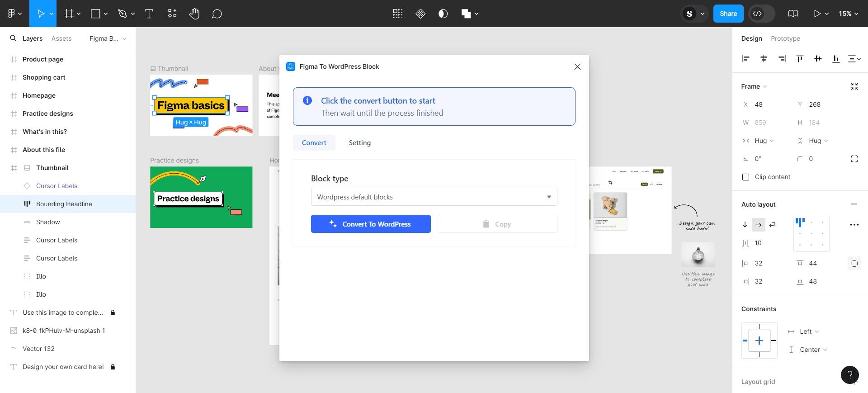Click the Present play icon
This screenshot has height=393, width=868.
pos(817,14)
